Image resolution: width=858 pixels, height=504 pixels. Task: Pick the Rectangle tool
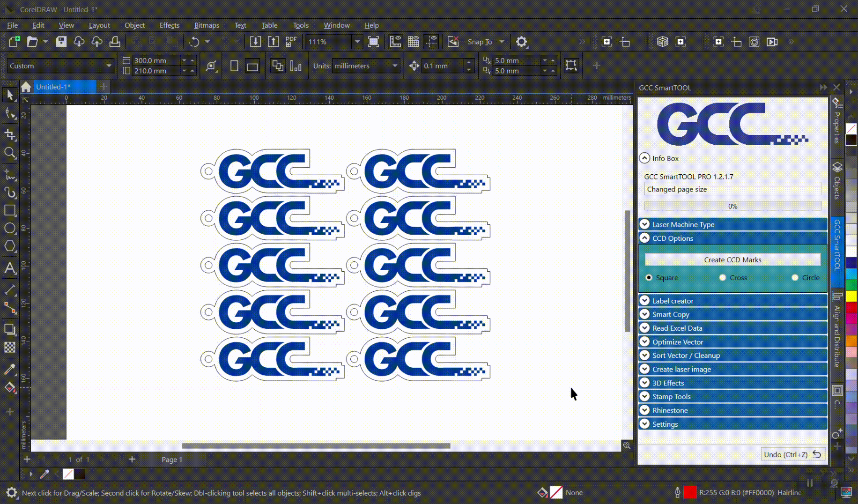pyautogui.click(x=10, y=210)
